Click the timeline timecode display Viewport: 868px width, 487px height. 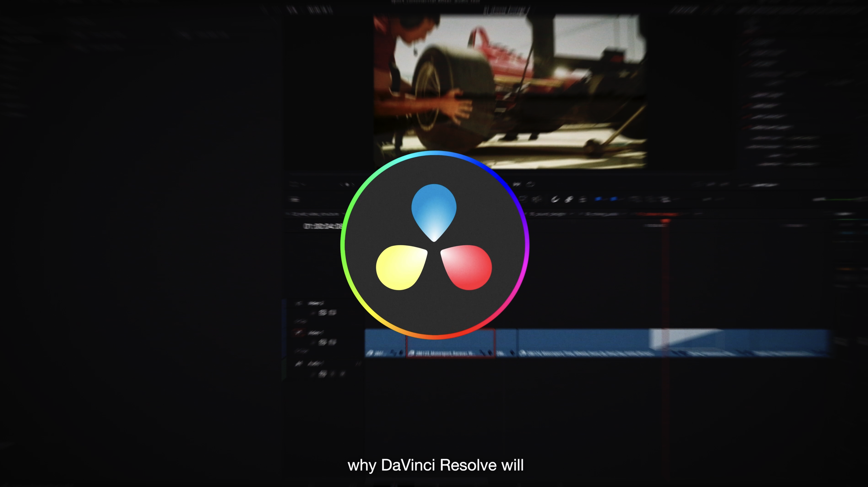click(x=323, y=226)
